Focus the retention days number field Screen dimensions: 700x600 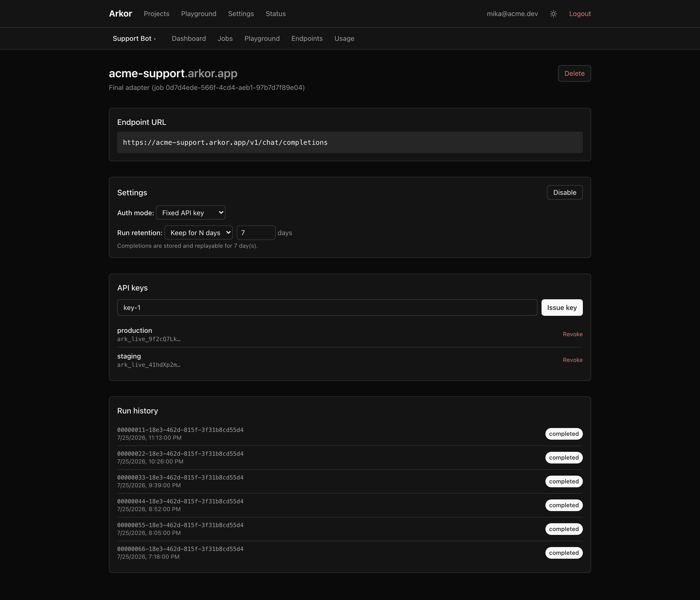256,233
